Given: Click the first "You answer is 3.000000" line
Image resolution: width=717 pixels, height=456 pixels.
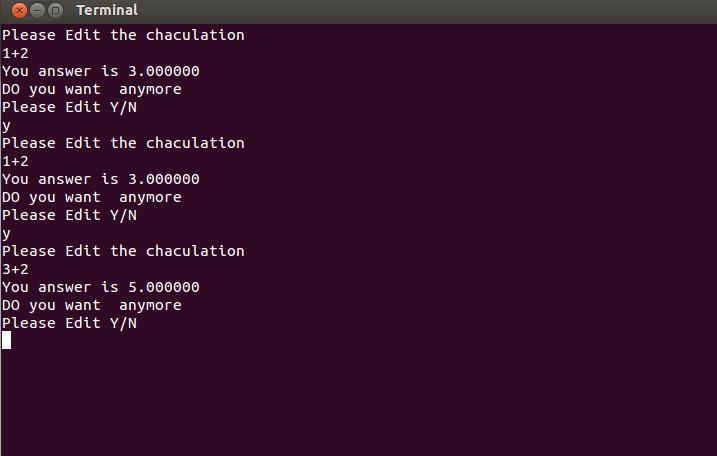Looking at the screenshot, I should point(101,71).
